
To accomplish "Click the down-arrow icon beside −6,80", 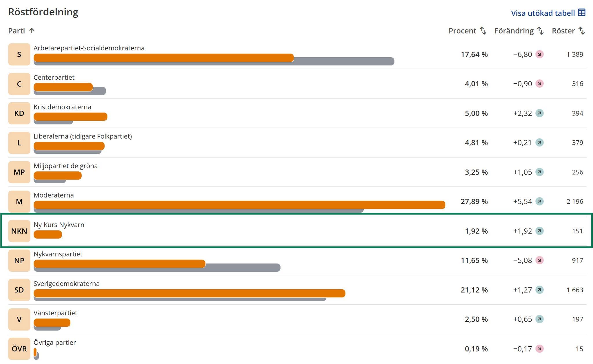I will click(539, 54).
